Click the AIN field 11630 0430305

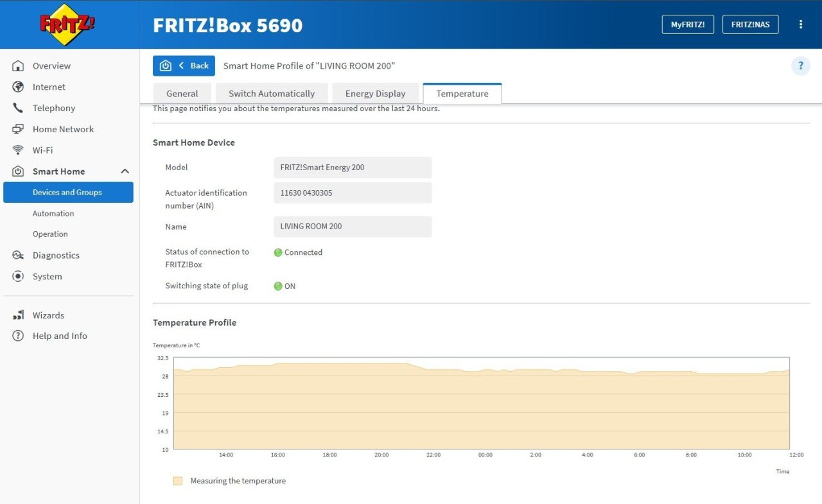point(353,193)
